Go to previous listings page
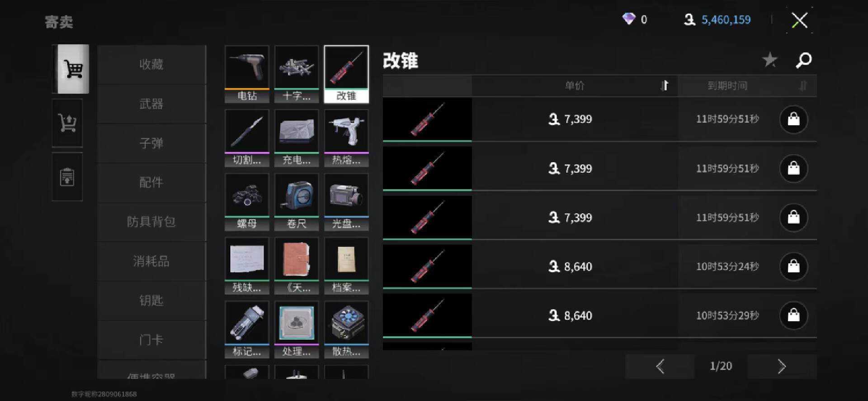 pyautogui.click(x=660, y=366)
